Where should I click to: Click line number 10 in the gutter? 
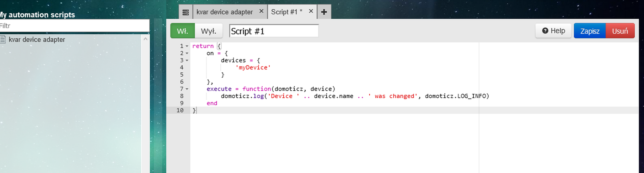click(x=180, y=110)
